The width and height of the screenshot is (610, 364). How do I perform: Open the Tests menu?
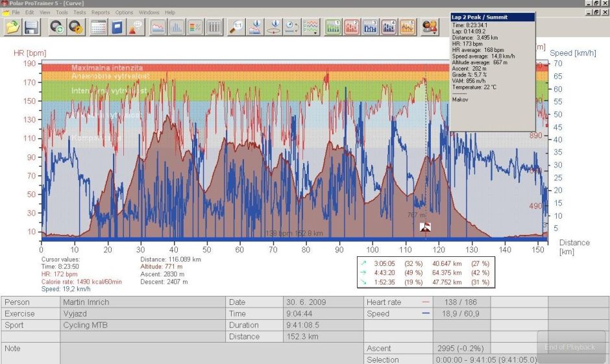tap(79, 12)
